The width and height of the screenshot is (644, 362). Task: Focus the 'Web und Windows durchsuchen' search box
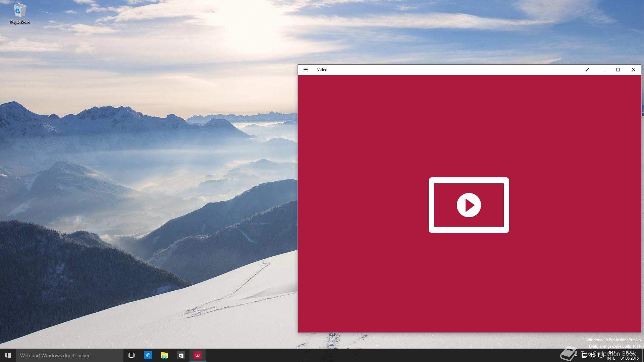[70, 355]
